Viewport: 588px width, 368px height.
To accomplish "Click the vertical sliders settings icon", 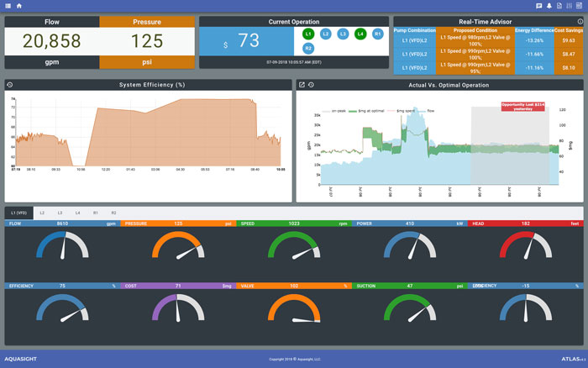I will pos(570,6).
